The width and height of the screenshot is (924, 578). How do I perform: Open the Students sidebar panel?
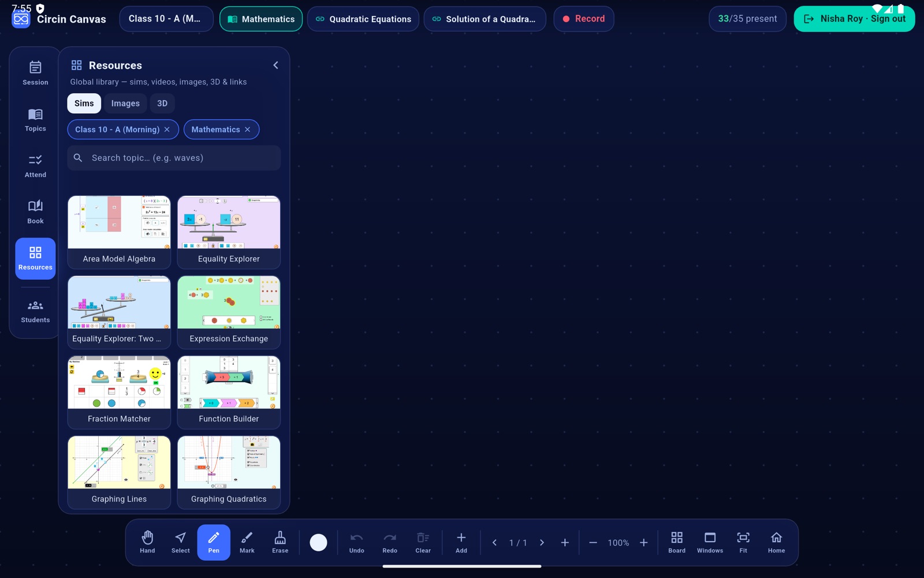(x=35, y=312)
